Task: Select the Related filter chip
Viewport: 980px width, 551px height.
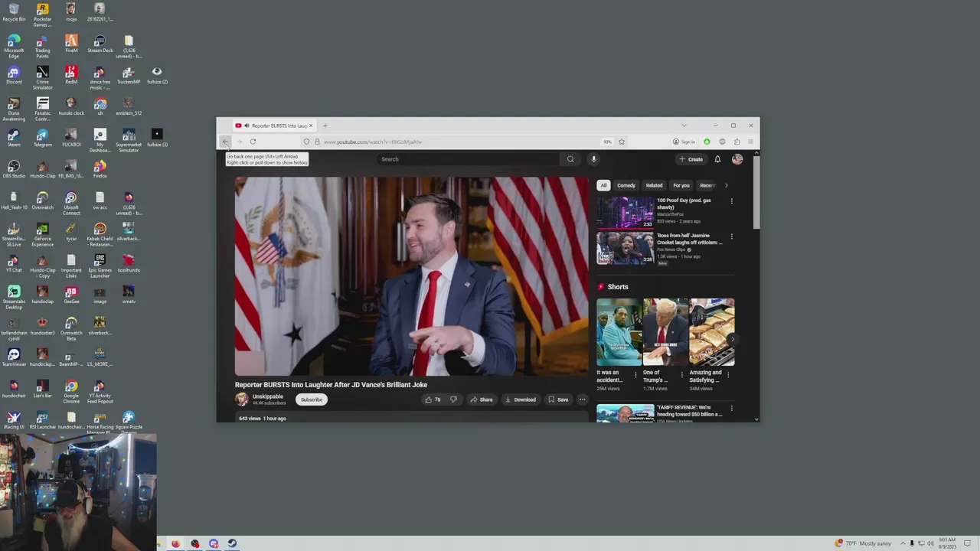Action: [654, 185]
